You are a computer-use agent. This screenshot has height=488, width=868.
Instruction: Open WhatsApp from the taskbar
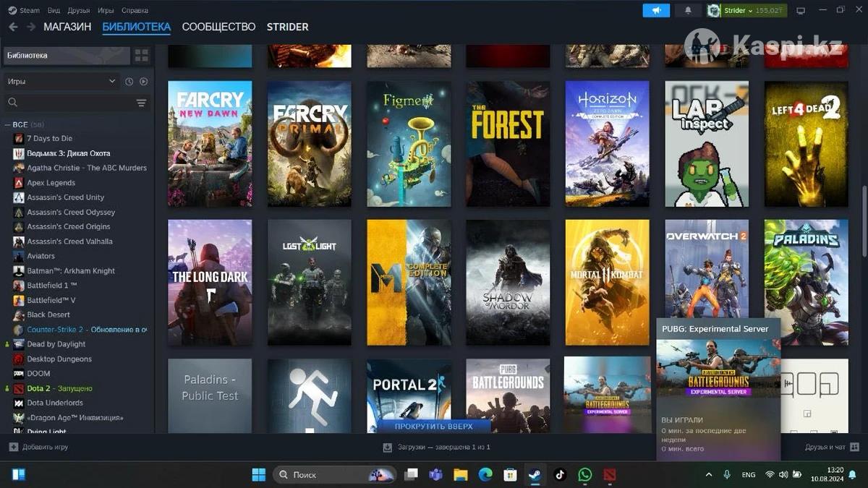click(584, 475)
